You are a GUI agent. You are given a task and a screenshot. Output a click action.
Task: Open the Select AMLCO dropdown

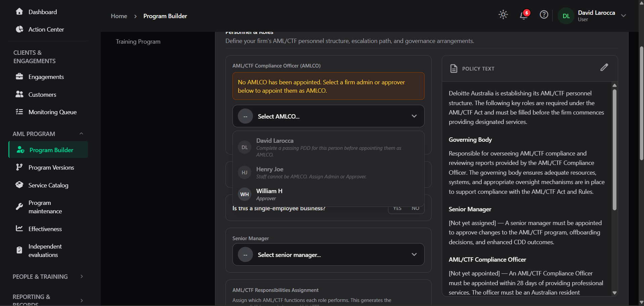(x=328, y=116)
